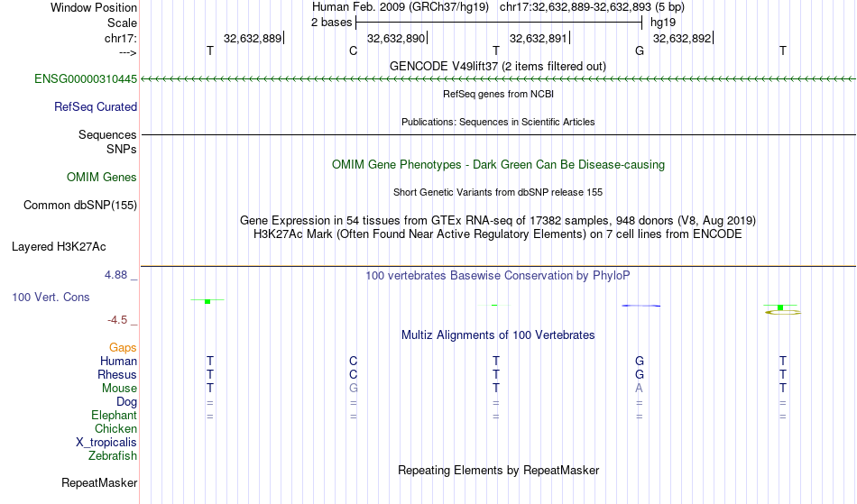Image resolution: width=857 pixels, height=504 pixels.
Task: Click the Window Position label
Action: 94,7
